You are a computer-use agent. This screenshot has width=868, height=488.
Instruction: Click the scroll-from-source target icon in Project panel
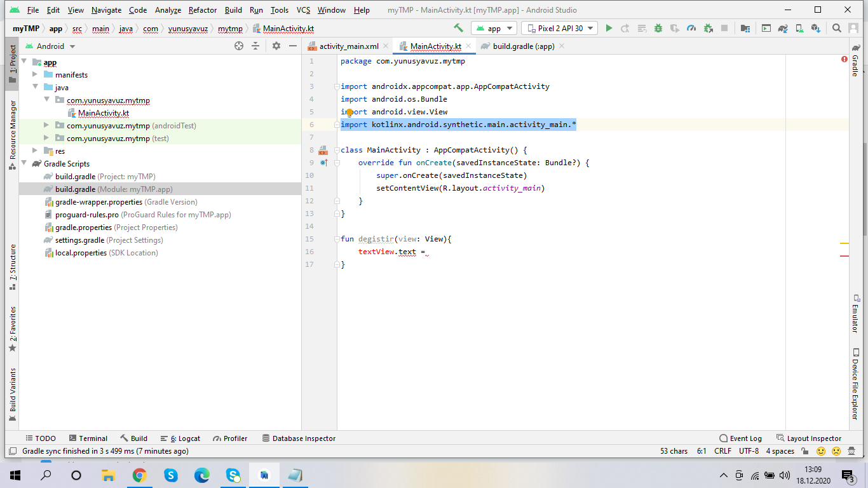239,46
